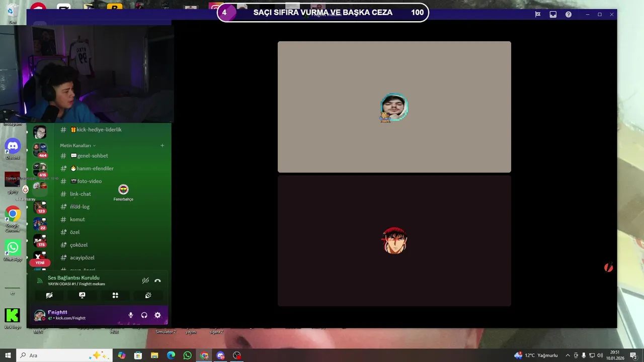Select server with 22 notification badge
Viewport: 644px width, 362px height.
[40, 224]
